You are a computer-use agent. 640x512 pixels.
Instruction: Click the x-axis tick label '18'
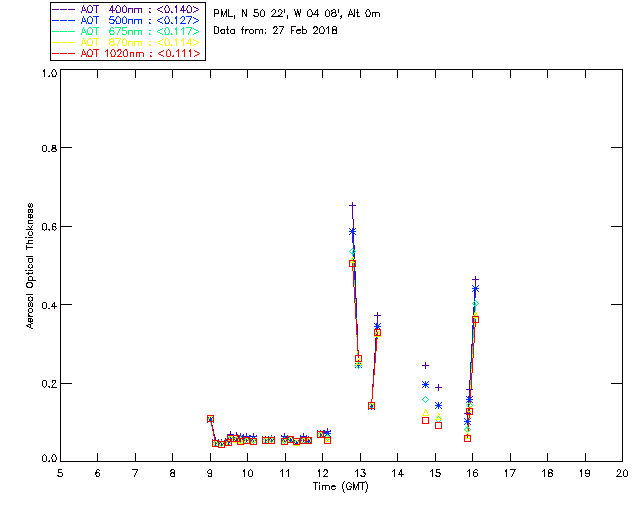[x=547, y=473]
